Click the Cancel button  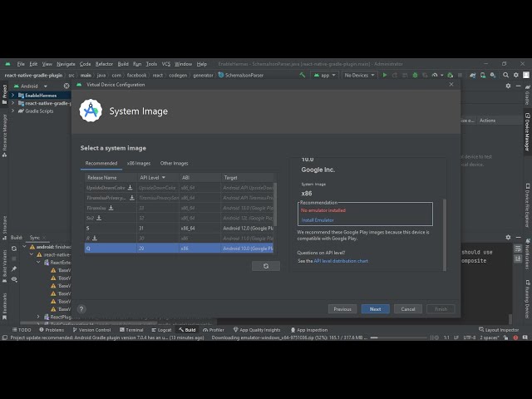408,309
